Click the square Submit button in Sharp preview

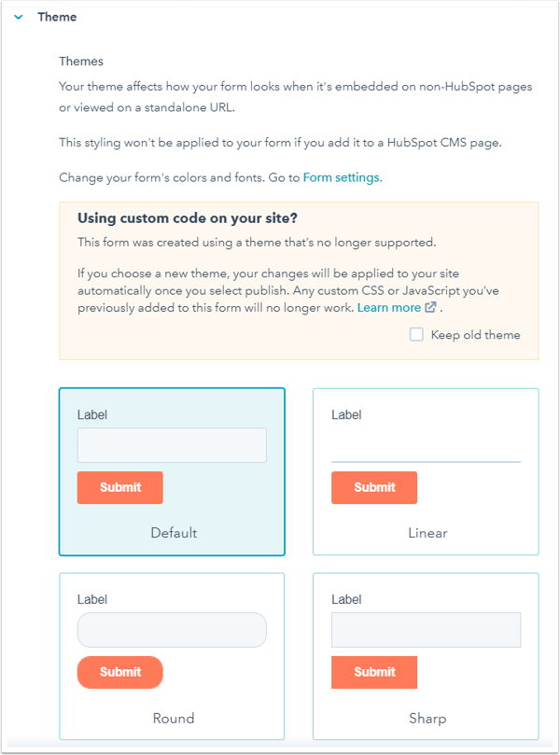click(374, 672)
